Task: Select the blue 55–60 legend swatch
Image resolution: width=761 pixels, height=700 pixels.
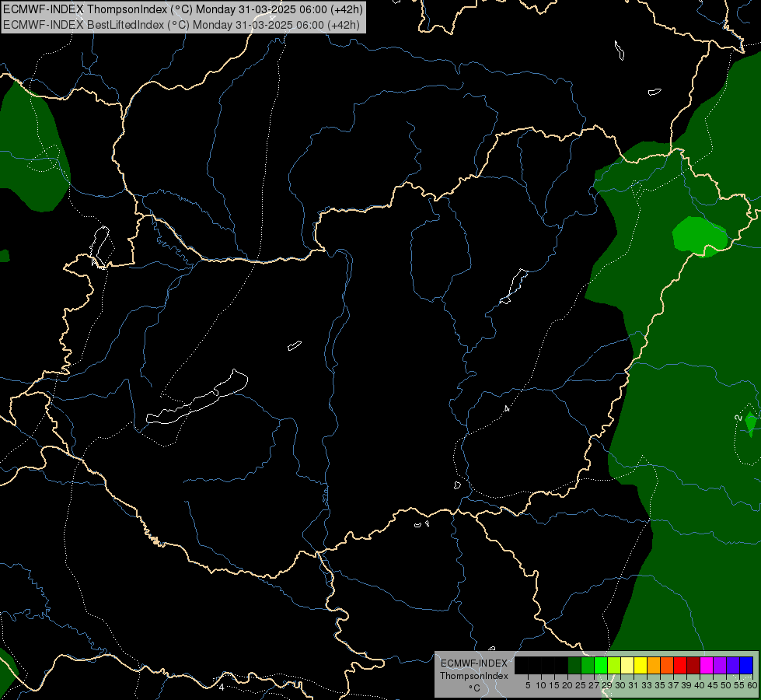Action: pyautogui.click(x=746, y=665)
